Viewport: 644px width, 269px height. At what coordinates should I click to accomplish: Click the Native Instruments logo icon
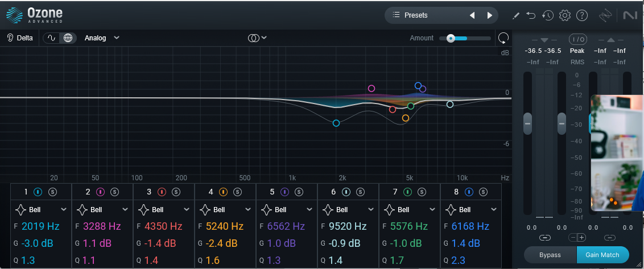[x=630, y=15]
